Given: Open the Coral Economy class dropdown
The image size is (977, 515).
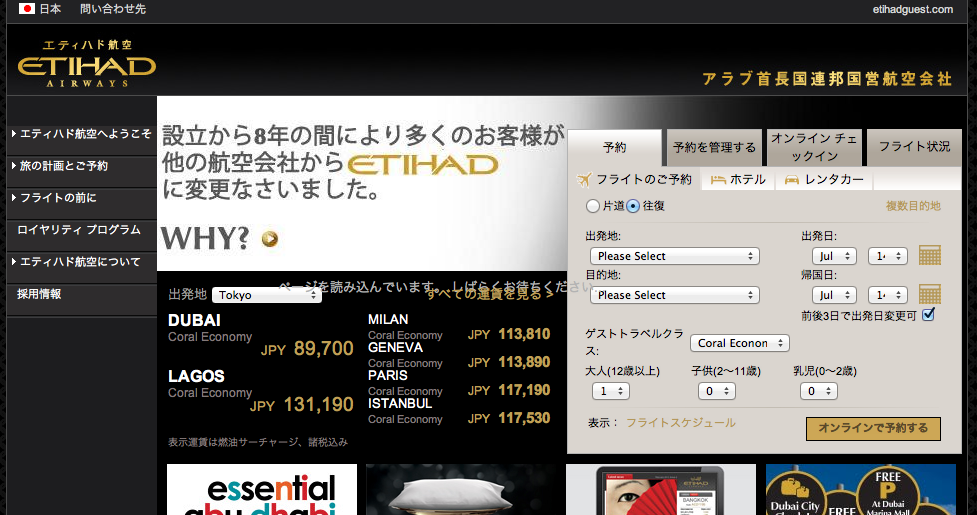Looking at the screenshot, I should [740, 343].
